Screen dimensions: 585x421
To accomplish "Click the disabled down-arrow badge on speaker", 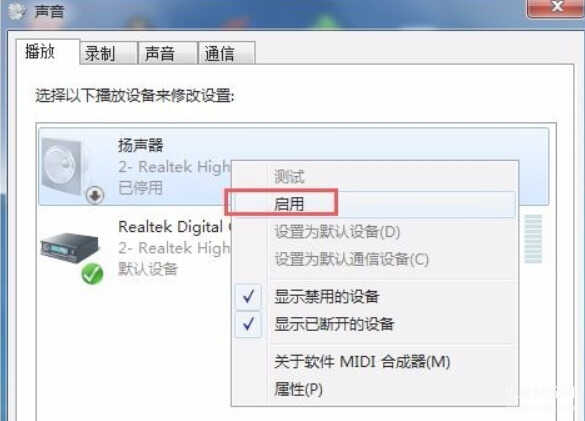I will (x=95, y=195).
